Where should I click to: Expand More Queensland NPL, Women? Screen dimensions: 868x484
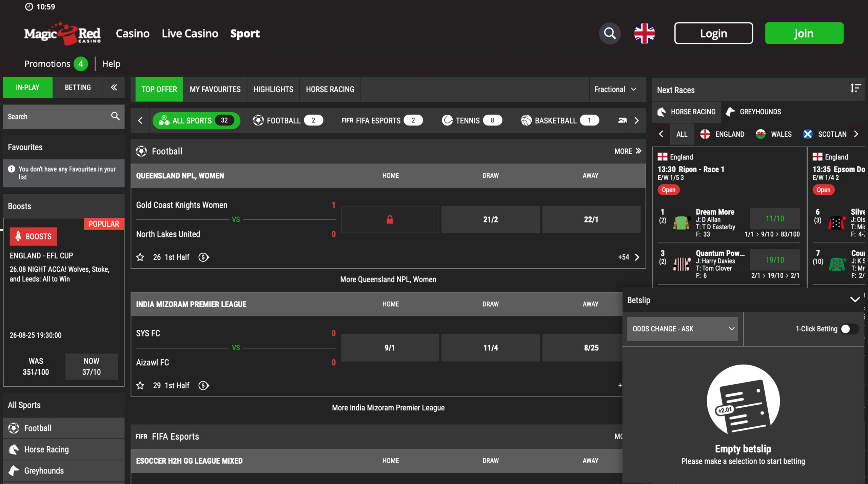[x=388, y=279]
